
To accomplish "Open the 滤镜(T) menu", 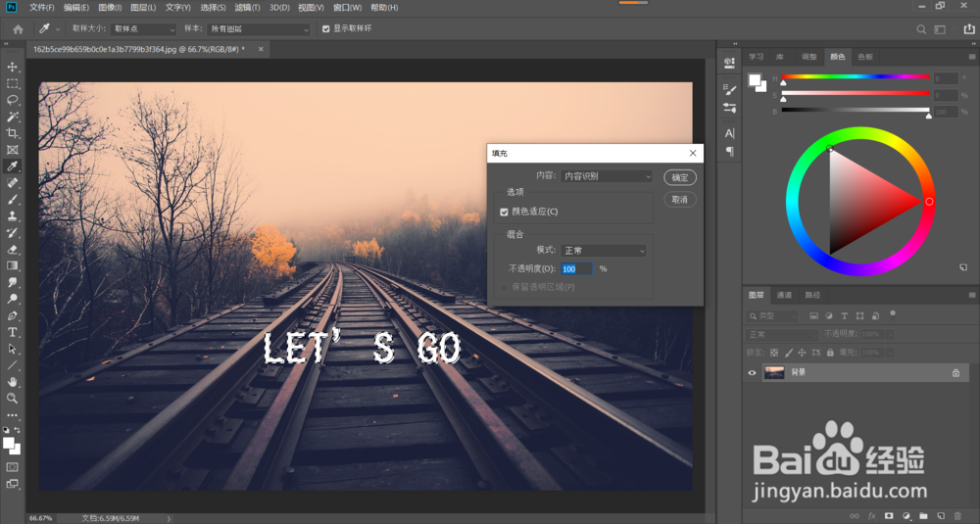I will tap(247, 8).
